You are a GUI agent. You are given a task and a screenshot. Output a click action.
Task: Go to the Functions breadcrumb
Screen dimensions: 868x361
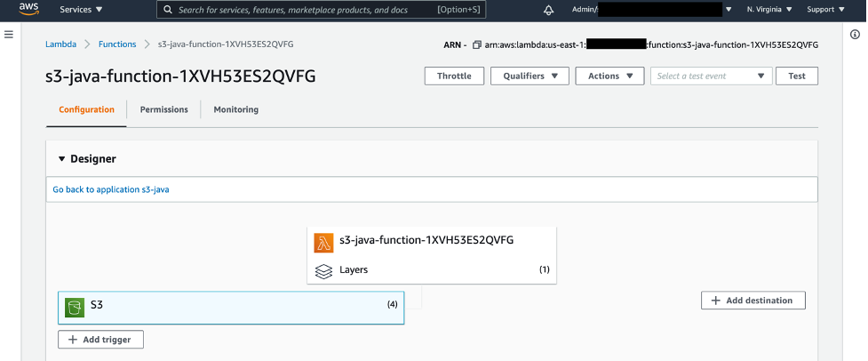pos(117,44)
